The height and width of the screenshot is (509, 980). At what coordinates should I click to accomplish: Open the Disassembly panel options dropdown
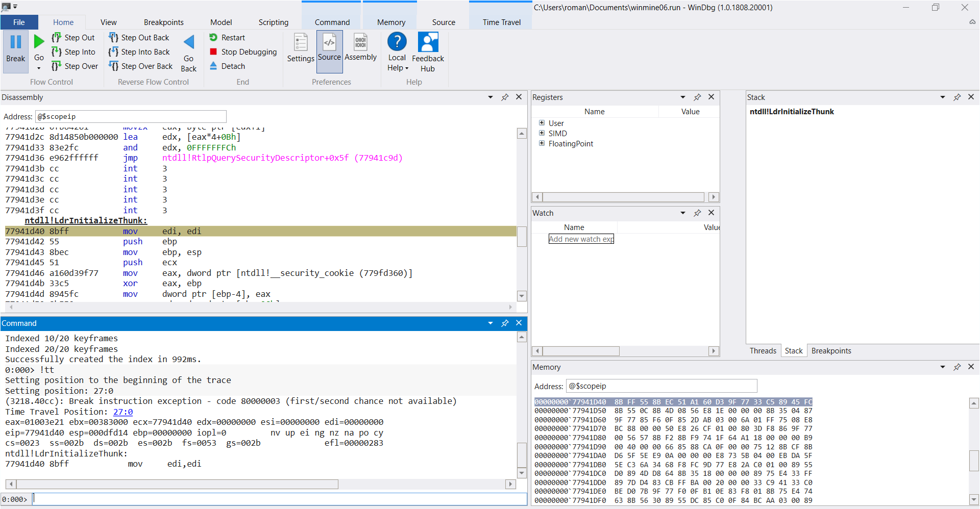coord(491,97)
